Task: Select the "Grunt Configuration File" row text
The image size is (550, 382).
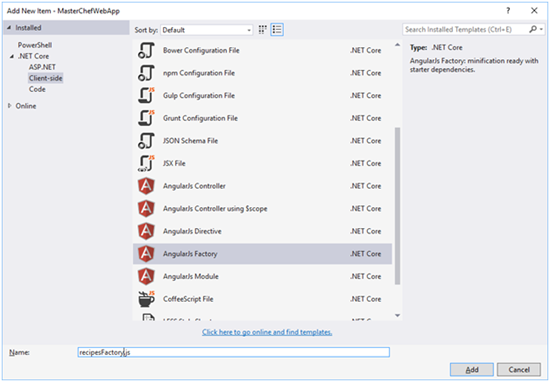Action: pos(200,118)
